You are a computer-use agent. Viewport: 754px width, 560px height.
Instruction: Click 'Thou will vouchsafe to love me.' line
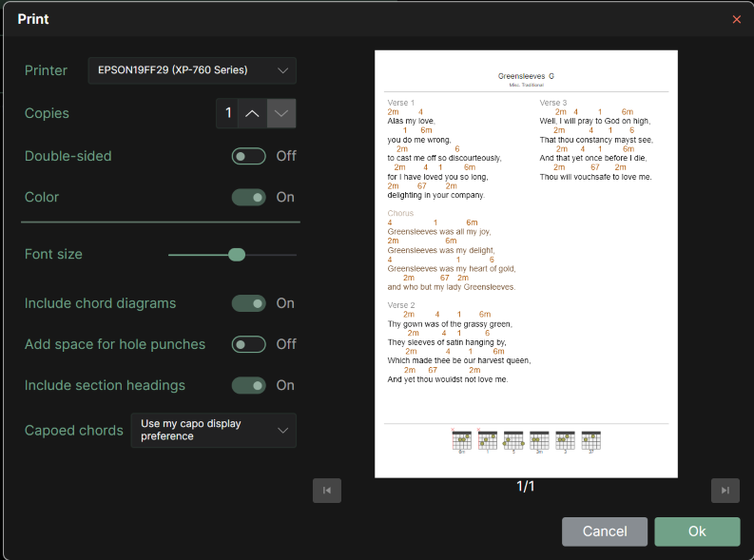coord(595,177)
